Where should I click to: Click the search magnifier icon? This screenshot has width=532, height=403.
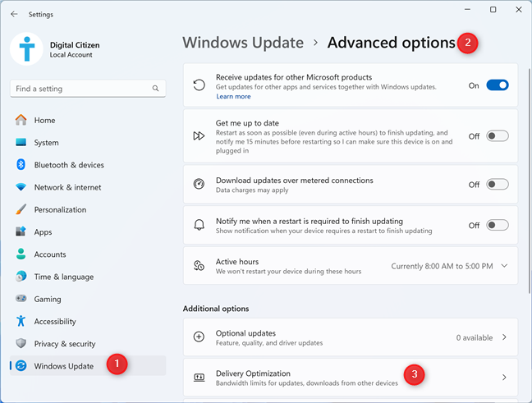[155, 89]
